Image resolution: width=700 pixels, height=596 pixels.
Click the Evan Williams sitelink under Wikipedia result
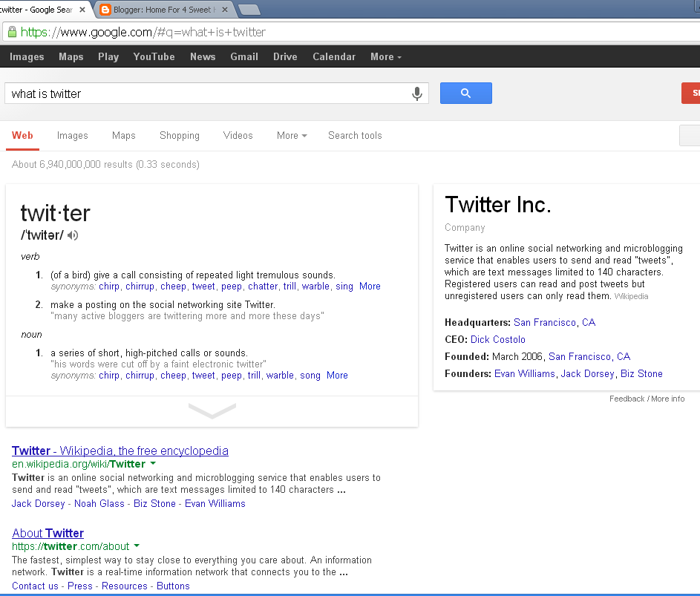pyautogui.click(x=215, y=503)
